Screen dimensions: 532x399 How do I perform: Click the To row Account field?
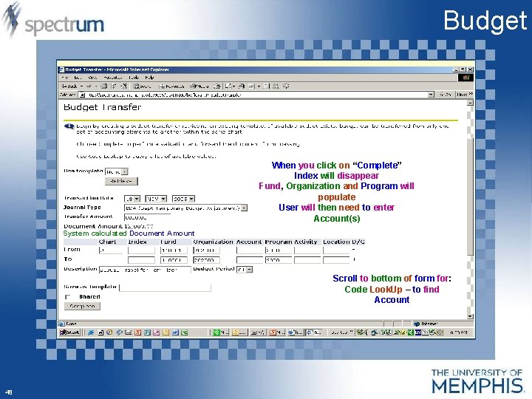[x=250, y=260]
